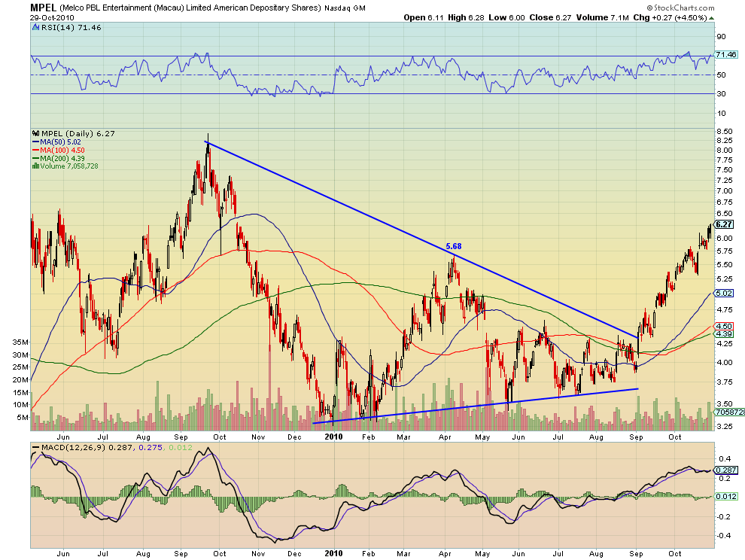Click the MA(50) 5.02 legend text
This screenshot has height=560, width=745.
coord(60,142)
